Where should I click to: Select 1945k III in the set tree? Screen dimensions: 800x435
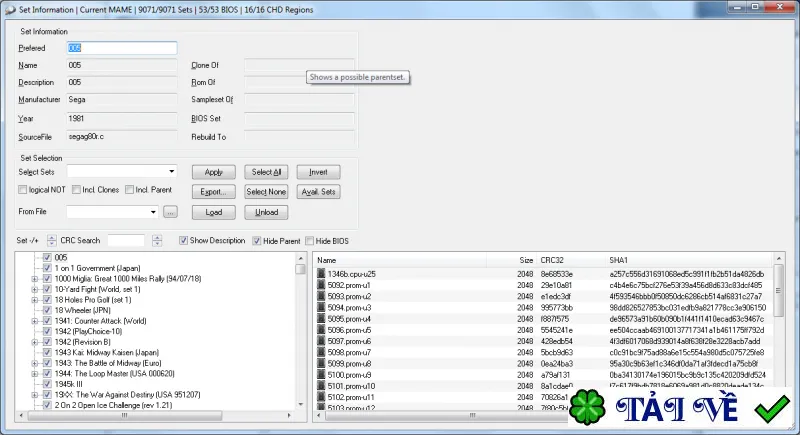(x=68, y=384)
